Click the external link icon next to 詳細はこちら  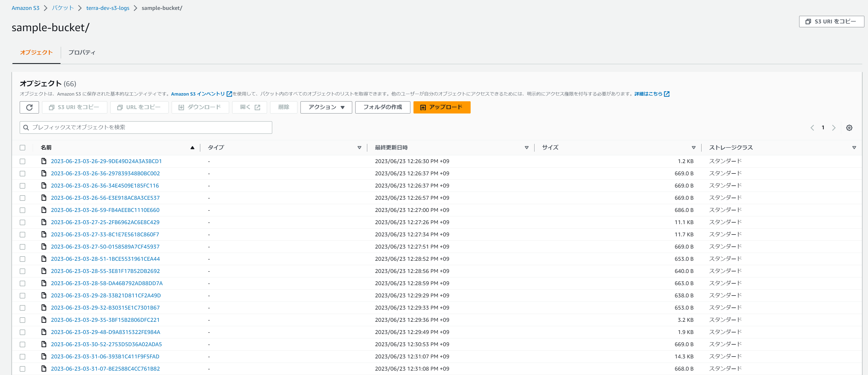666,94
